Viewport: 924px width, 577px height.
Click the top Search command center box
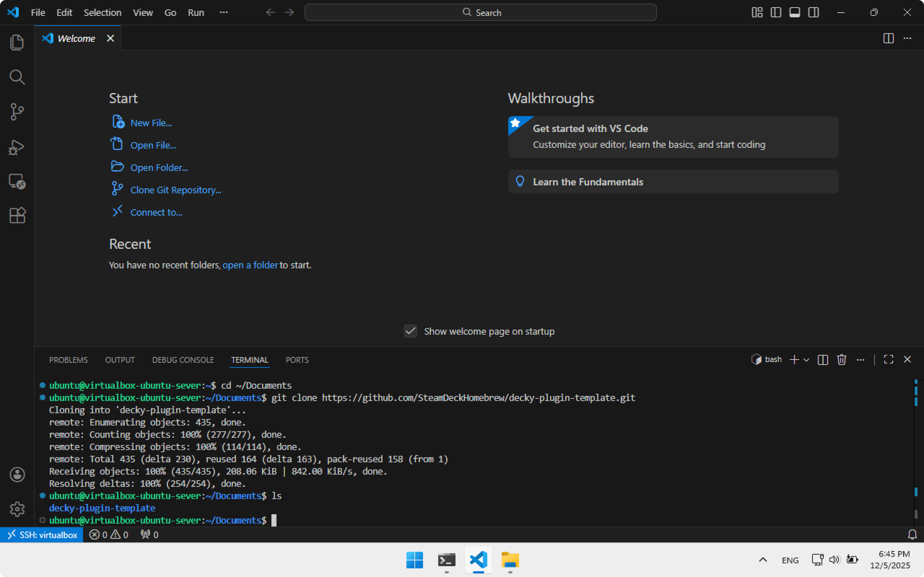(x=480, y=13)
